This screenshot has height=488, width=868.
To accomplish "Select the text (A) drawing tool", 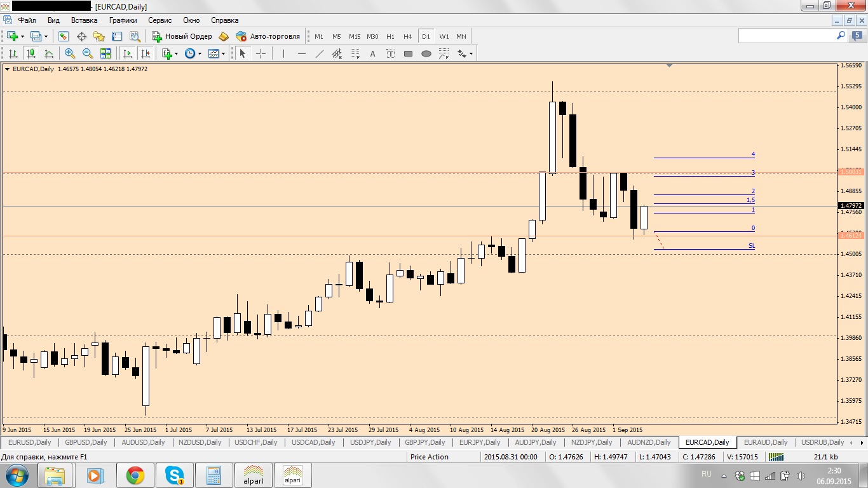I will click(373, 54).
